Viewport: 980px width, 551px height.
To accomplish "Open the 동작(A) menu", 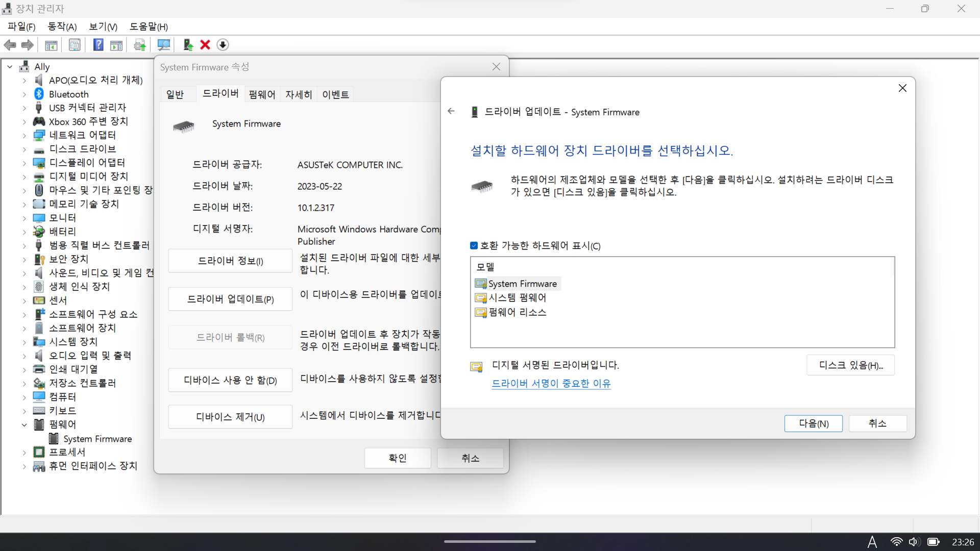I will (62, 27).
